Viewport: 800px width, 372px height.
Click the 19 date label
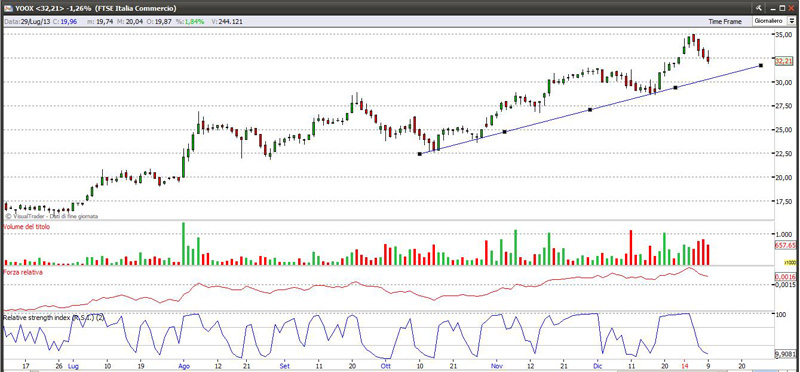141,366
